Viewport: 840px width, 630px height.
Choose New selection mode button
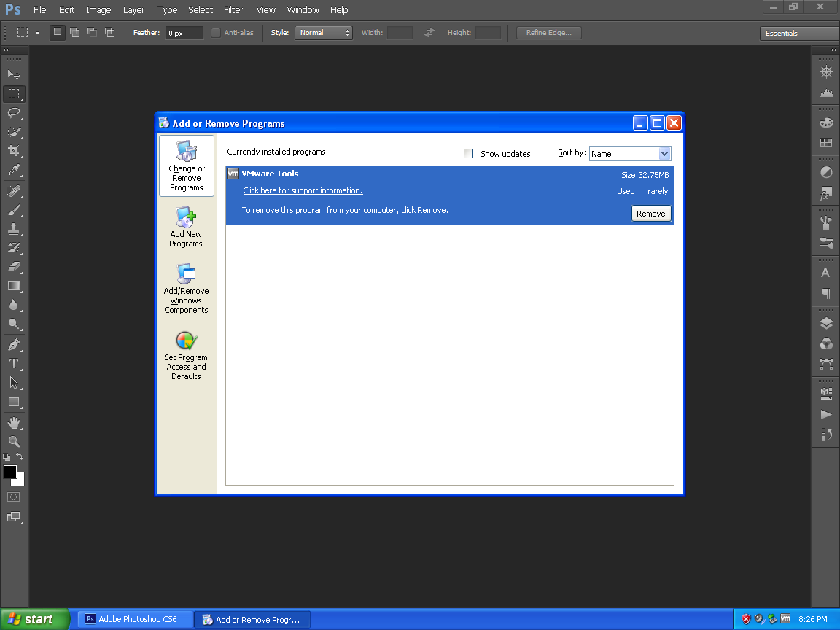[x=58, y=33]
